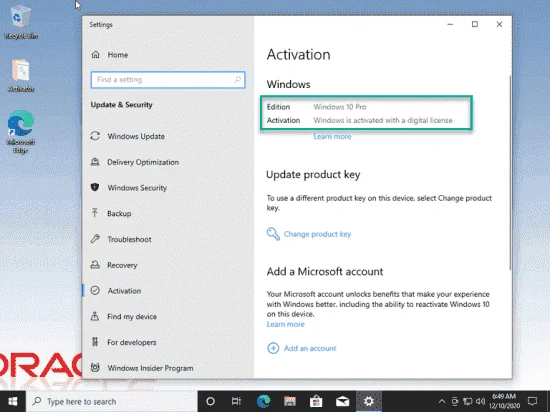Open Delivery Optimization page
Screen dimensions: 550x412
click(x=135, y=162)
